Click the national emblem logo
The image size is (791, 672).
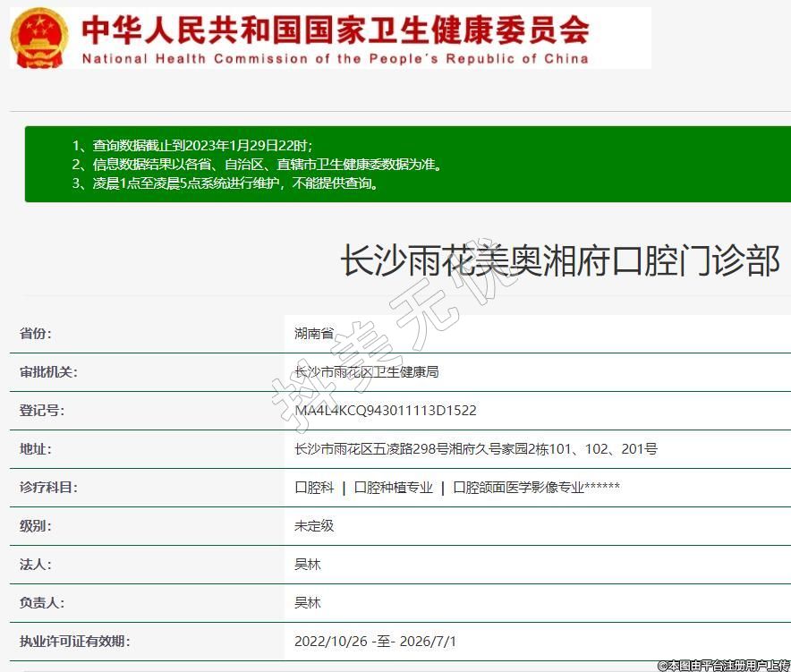tap(38, 38)
